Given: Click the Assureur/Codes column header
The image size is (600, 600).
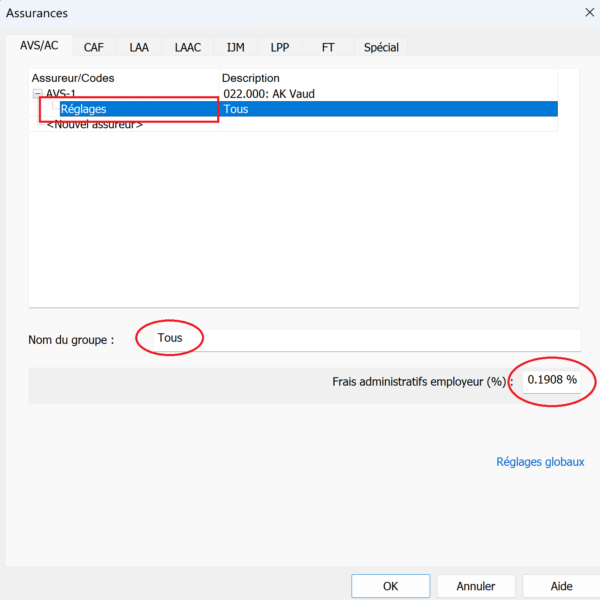Looking at the screenshot, I should click(x=124, y=78).
